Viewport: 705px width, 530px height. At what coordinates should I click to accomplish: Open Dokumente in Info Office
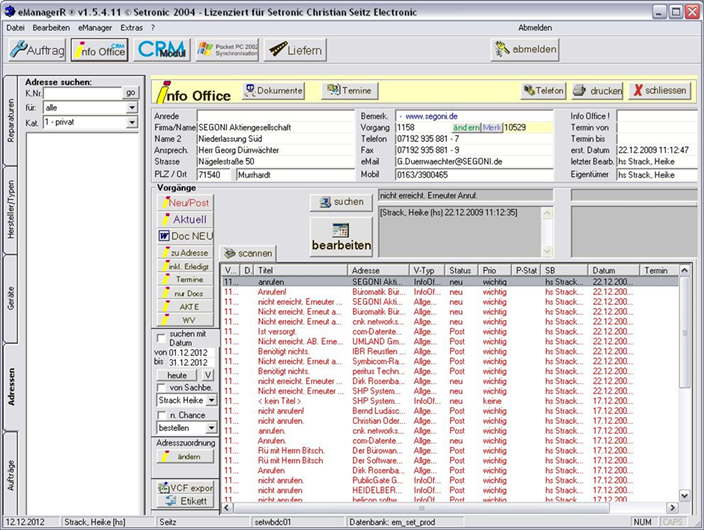pyautogui.click(x=273, y=91)
